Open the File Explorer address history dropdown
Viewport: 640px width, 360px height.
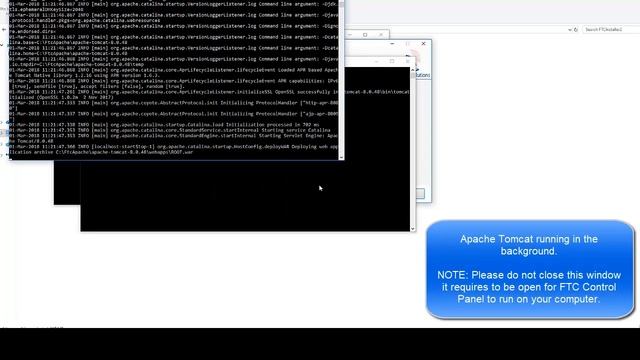[570, 29]
